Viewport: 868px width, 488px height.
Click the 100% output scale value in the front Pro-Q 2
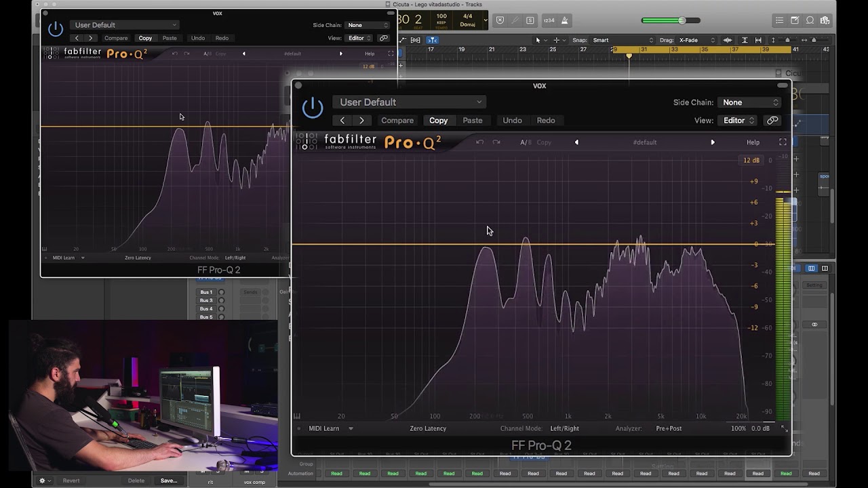(738, 428)
